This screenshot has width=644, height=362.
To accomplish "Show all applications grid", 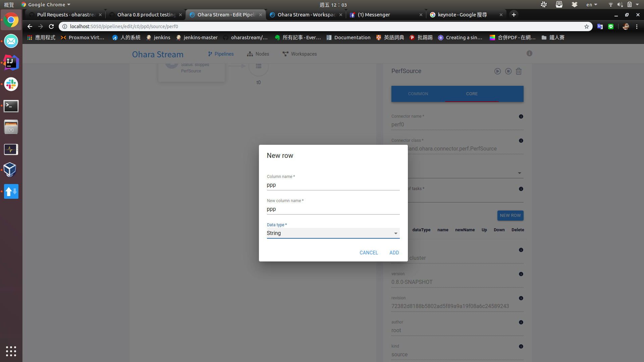I will pyautogui.click(x=11, y=351).
